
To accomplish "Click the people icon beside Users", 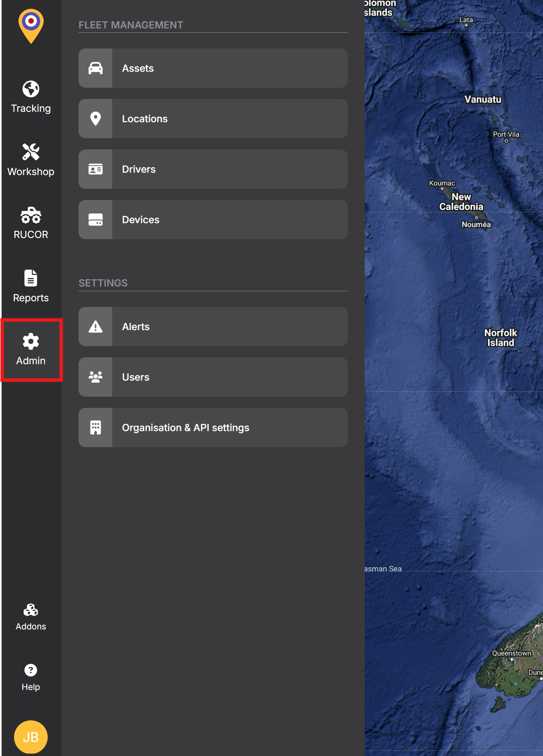I will click(x=95, y=377).
